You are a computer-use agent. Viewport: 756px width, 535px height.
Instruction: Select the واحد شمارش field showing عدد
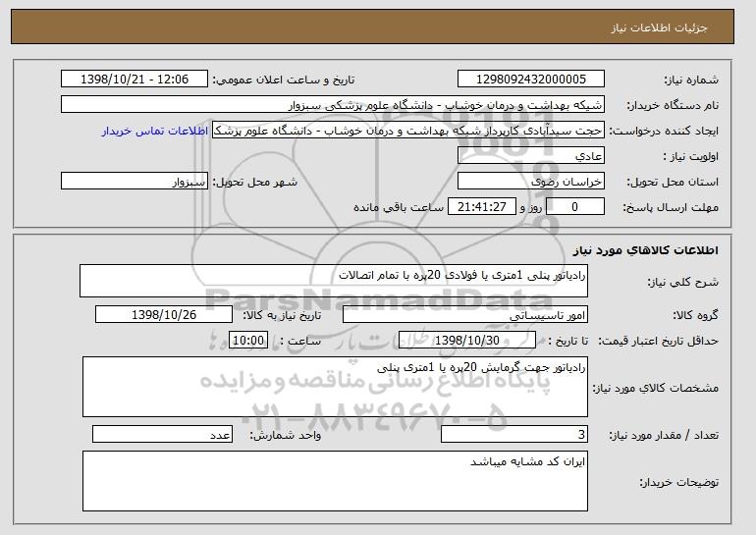pyautogui.click(x=162, y=434)
